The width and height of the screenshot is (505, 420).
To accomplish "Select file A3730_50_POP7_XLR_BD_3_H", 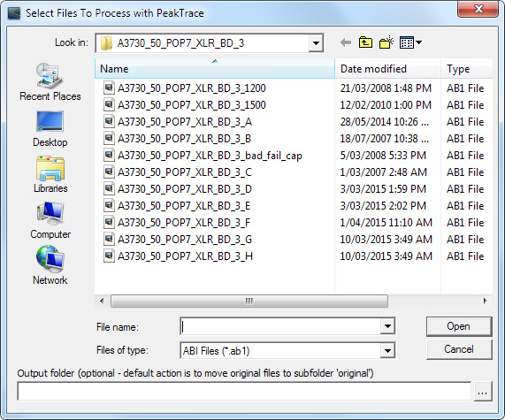I will point(185,256).
